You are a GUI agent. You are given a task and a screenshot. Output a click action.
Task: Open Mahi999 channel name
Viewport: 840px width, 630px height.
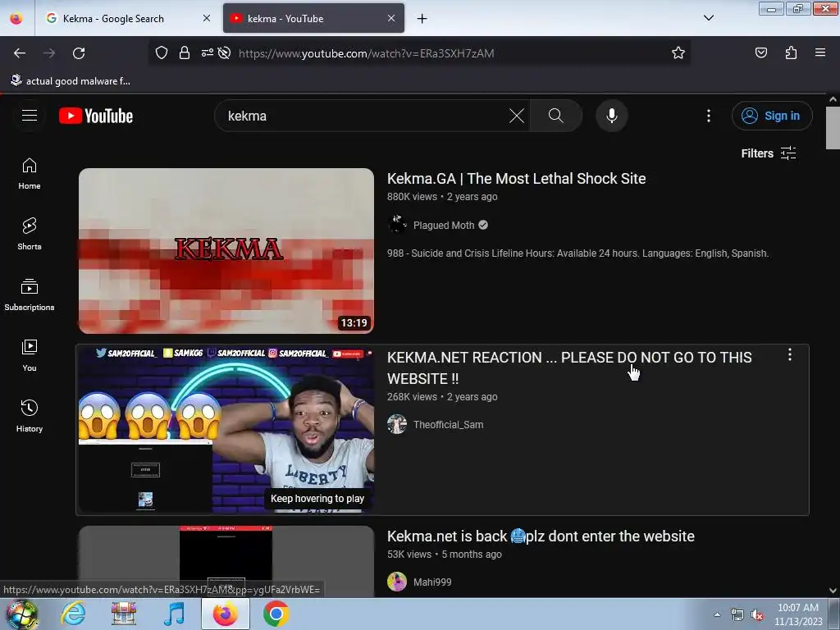432,582
